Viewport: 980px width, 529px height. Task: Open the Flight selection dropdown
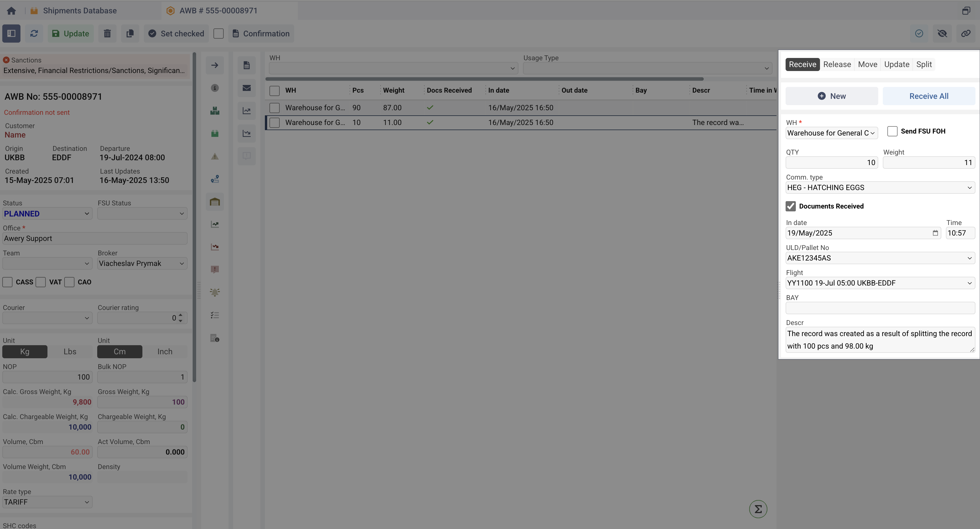coord(880,283)
